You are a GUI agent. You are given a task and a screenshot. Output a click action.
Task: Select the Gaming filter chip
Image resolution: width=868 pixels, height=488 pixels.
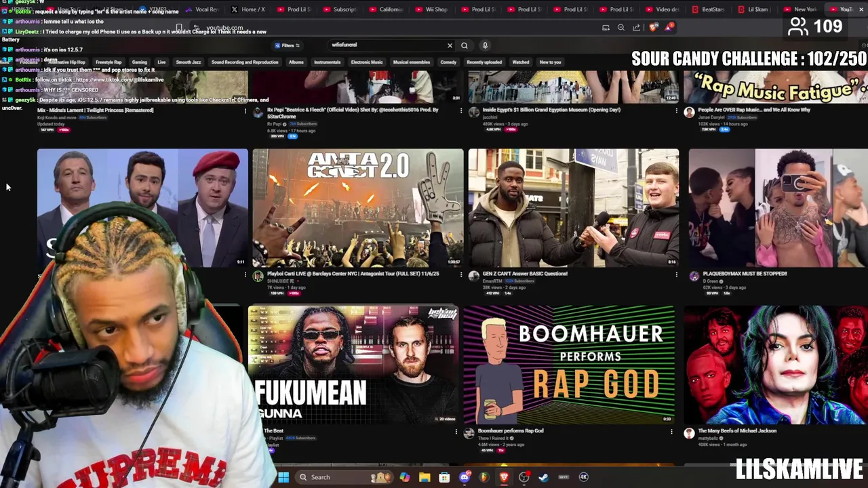pos(140,62)
